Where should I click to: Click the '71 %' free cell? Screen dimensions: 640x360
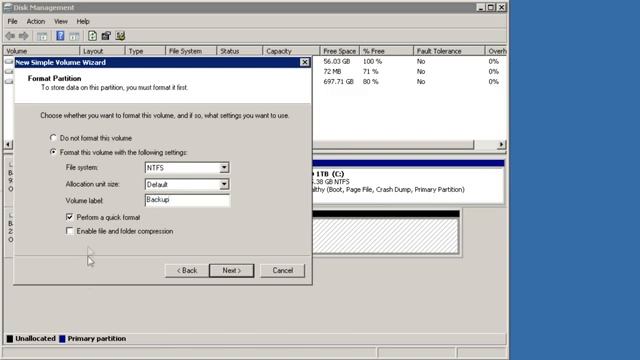[371, 71]
